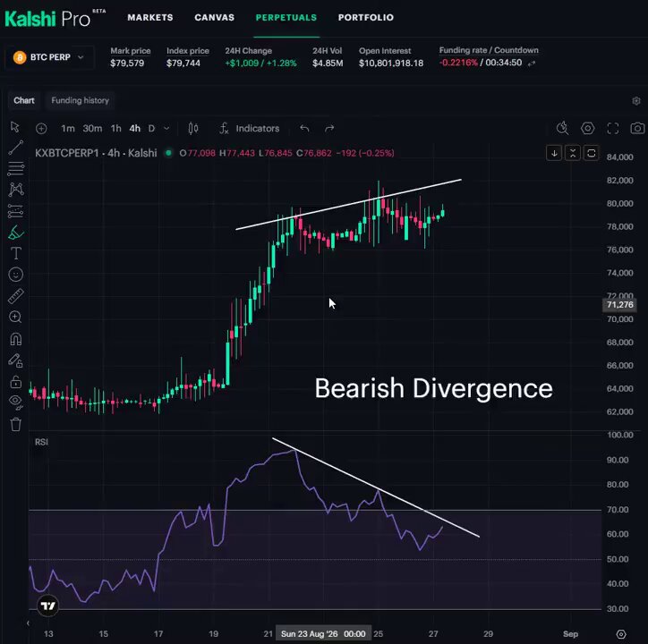Open the BTC PERP market dropdown
The height and width of the screenshot is (644, 648).
tap(48, 57)
